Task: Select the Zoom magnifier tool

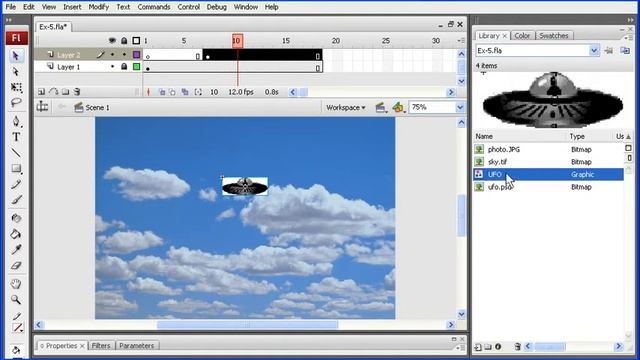Action: (16, 300)
